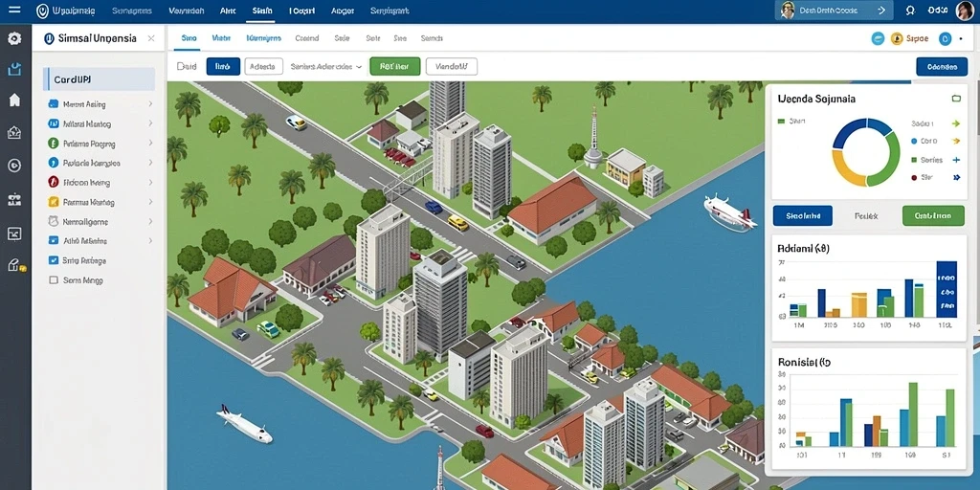Check the empty Sorm Mingg checkbox
The height and width of the screenshot is (490, 980).
coord(54,280)
